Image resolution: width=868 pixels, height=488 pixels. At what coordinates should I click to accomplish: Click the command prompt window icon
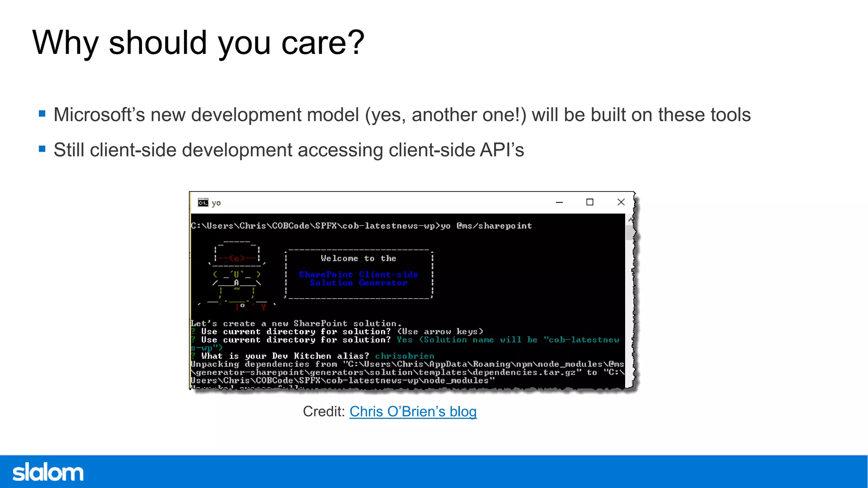(203, 202)
